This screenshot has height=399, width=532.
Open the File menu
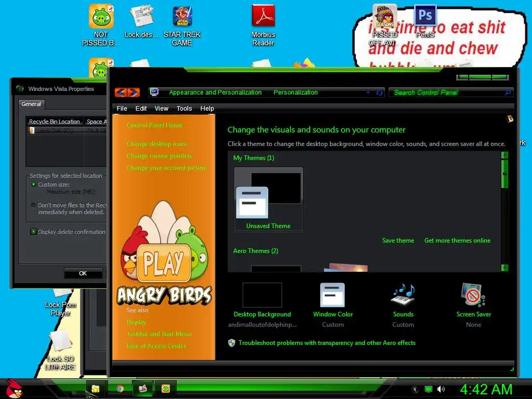[x=122, y=109]
